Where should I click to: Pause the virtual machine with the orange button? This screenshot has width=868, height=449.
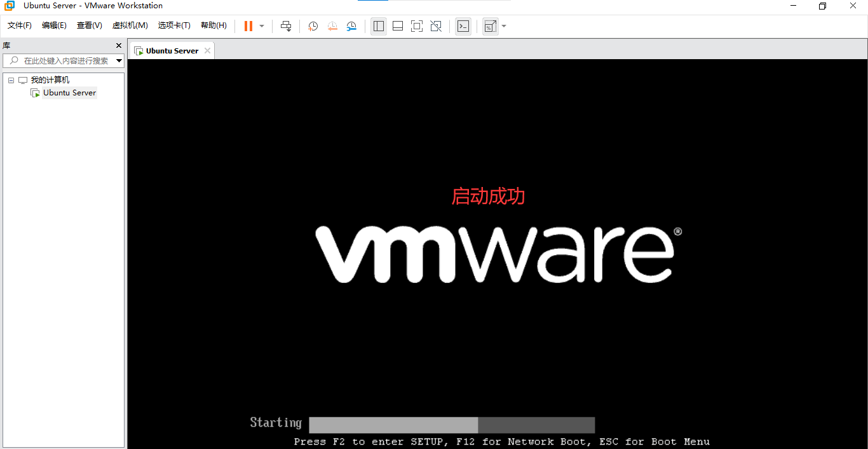[x=248, y=26]
